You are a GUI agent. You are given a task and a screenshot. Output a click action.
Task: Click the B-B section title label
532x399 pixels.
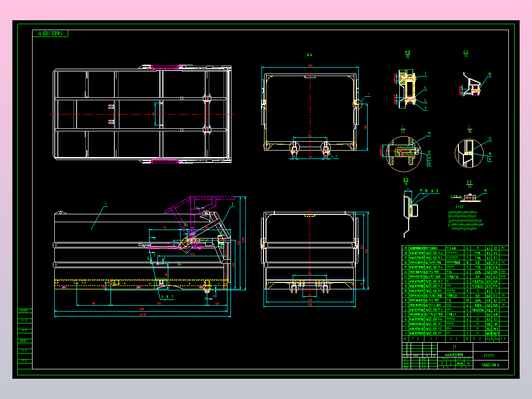coord(408,54)
